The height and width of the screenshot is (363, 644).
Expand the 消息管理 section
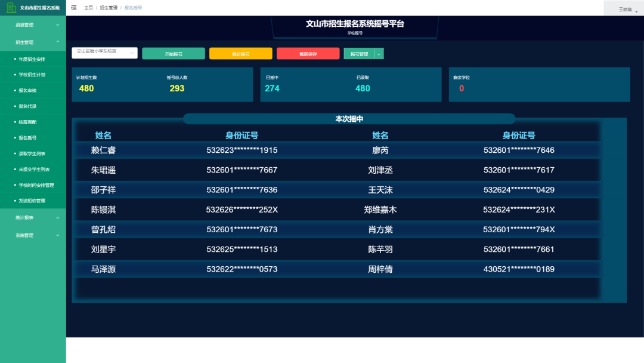pos(33,26)
